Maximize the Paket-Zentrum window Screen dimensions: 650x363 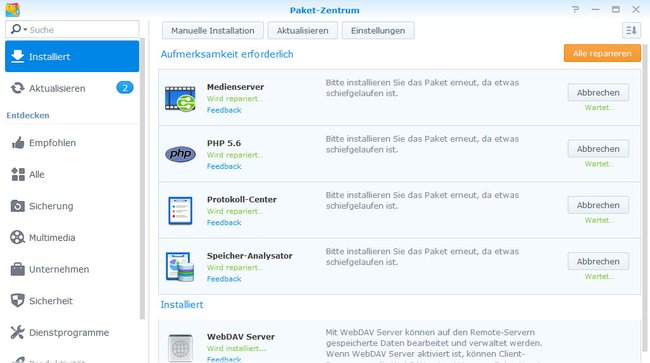point(616,9)
